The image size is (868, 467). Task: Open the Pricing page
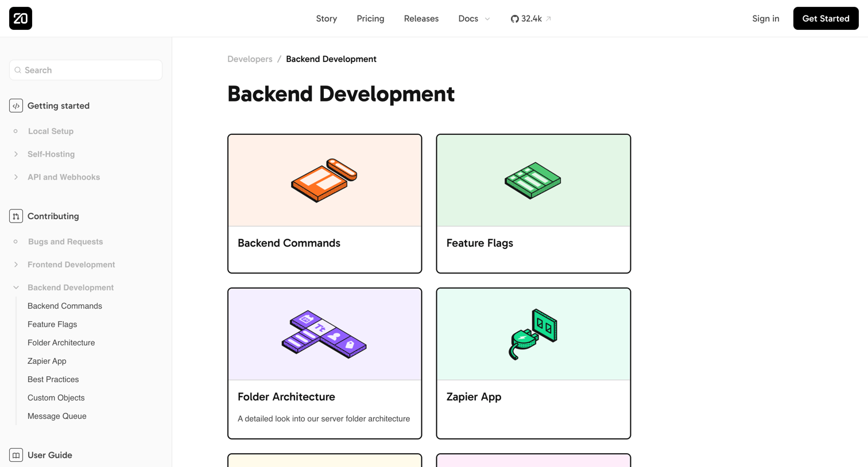tap(370, 18)
